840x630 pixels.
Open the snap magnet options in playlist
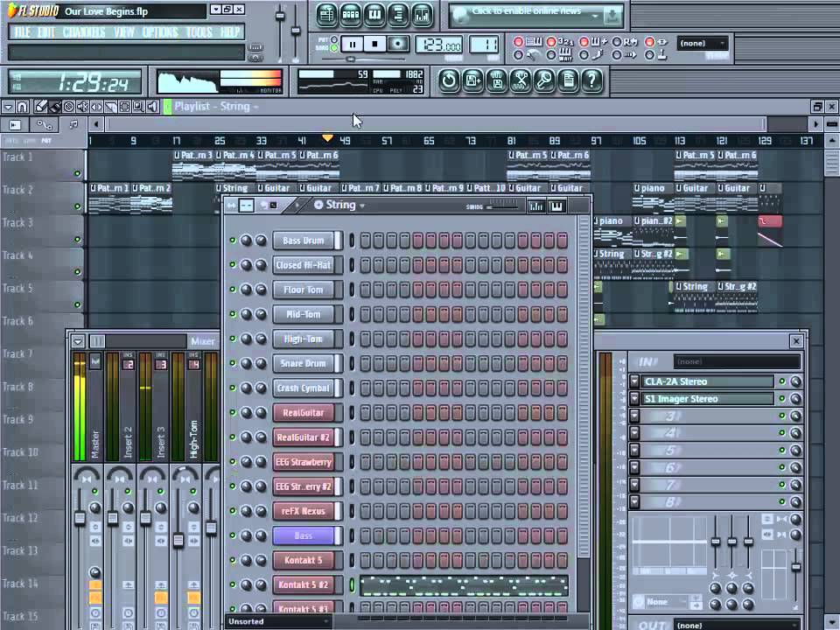[22, 107]
